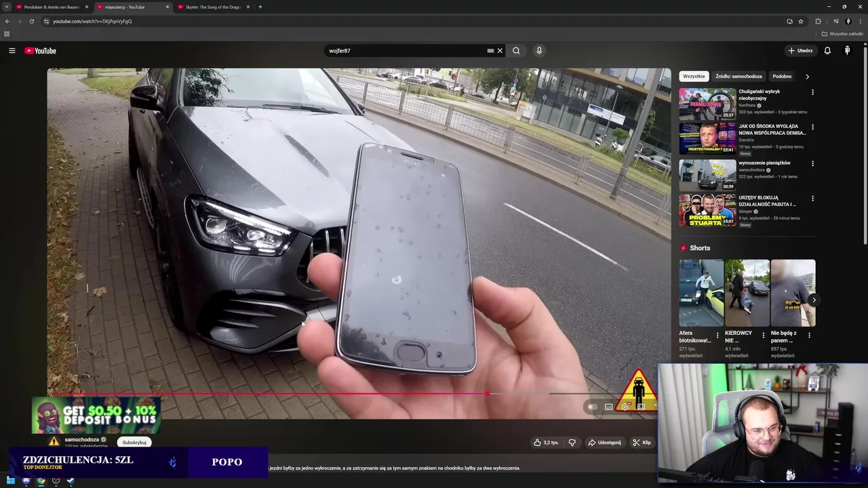Open options for the KIEROWCY NIE short
The image size is (868, 488).
pos(764,335)
